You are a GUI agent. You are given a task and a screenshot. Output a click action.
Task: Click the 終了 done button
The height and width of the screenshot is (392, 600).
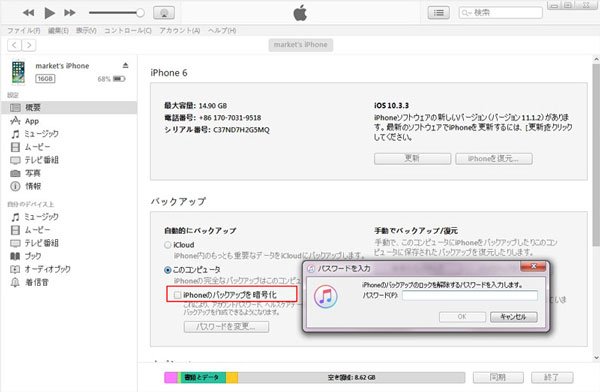click(x=552, y=377)
